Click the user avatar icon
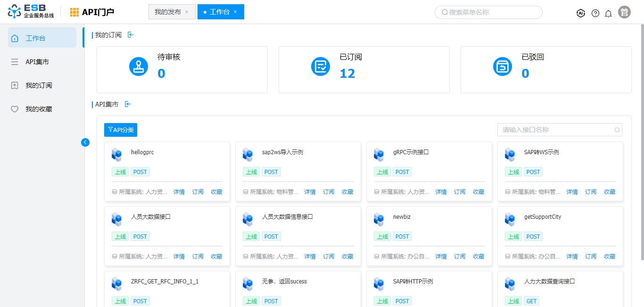 click(625, 13)
